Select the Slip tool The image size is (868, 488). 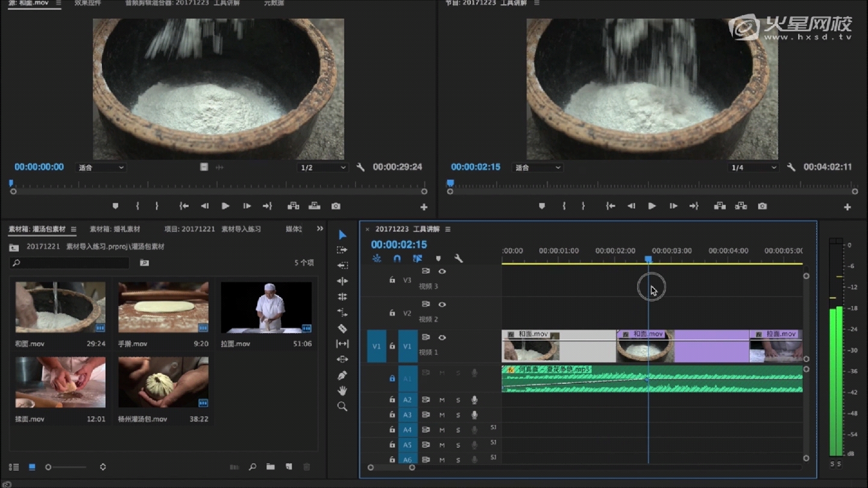coord(342,344)
